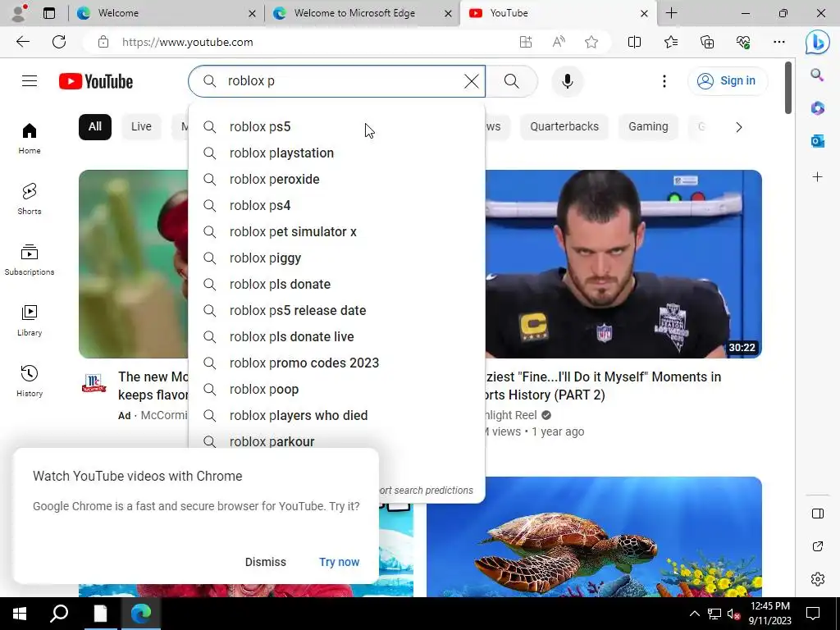Open the football player video thumbnail
Screen dimensions: 840x630
tap(623, 264)
